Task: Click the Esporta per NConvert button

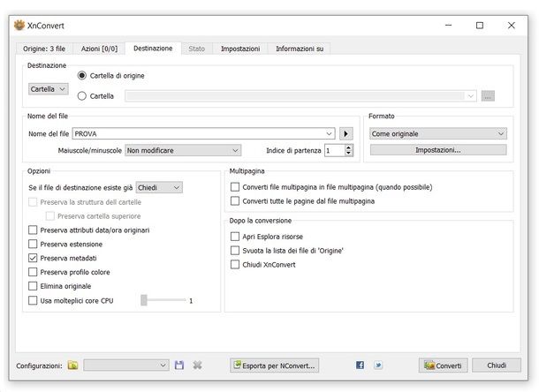Action: tap(274, 365)
